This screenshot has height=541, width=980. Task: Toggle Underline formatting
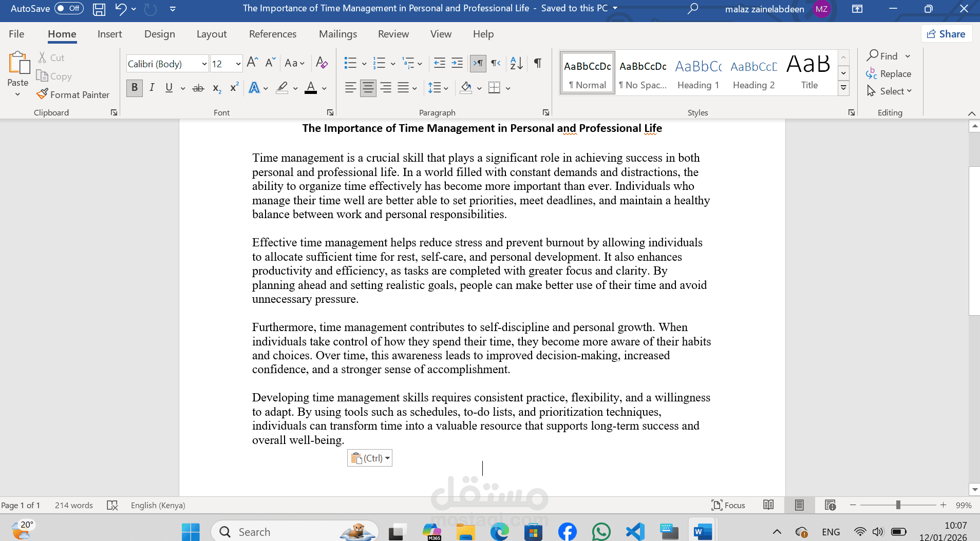click(x=169, y=88)
